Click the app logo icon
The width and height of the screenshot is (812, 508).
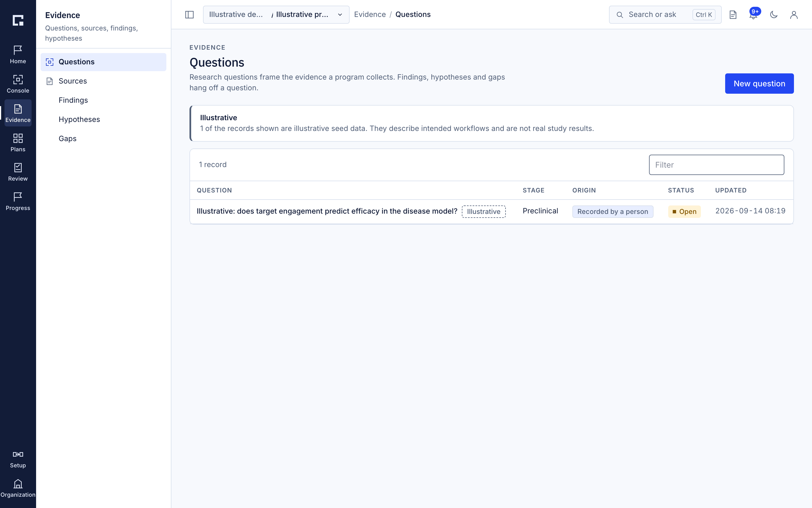click(x=18, y=20)
